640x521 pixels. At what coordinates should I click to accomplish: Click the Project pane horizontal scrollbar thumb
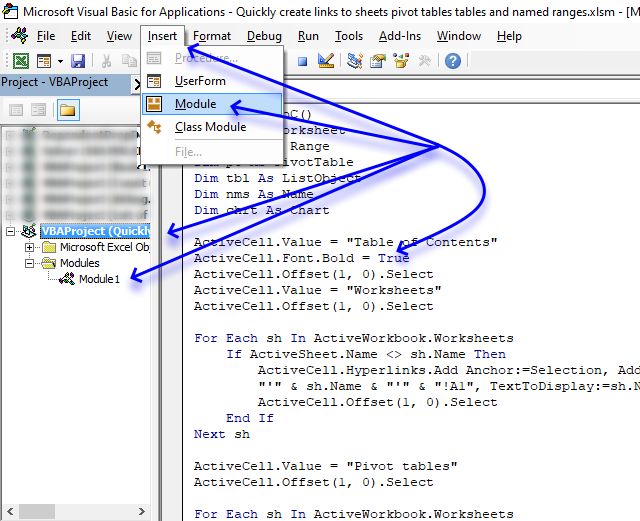(x=37, y=511)
